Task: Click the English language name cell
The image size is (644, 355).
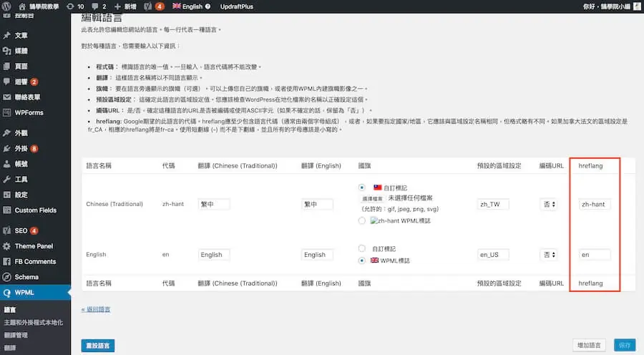Action: (96, 255)
